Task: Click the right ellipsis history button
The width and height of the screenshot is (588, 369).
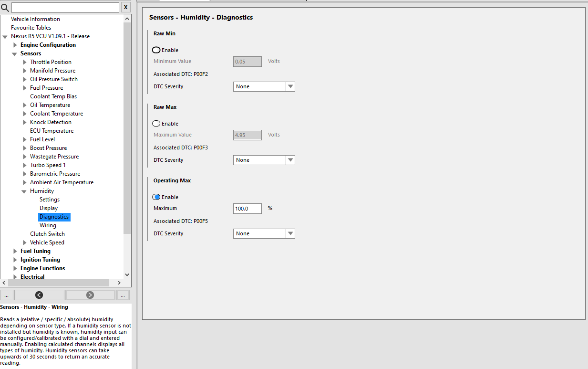Action: click(x=123, y=295)
